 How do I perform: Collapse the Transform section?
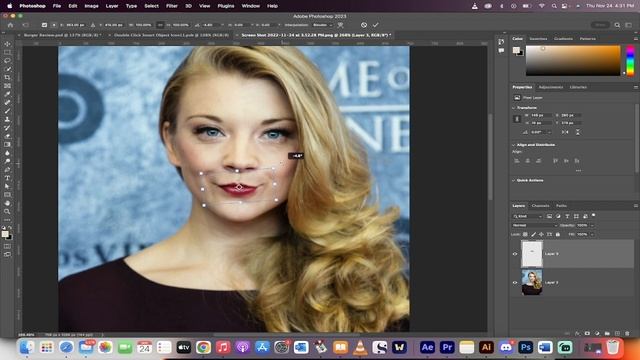tap(513, 108)
